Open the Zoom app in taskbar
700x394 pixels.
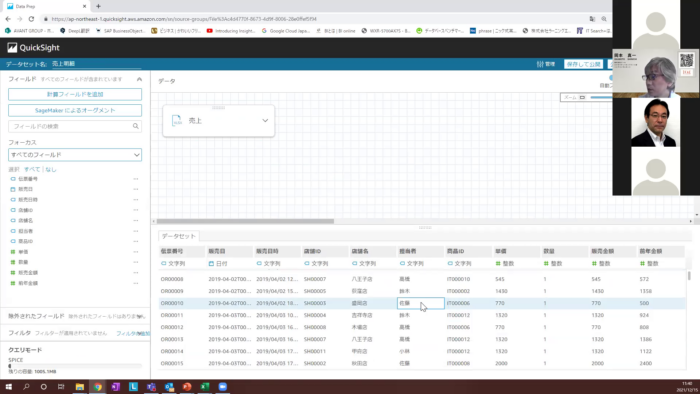point(223,386)
